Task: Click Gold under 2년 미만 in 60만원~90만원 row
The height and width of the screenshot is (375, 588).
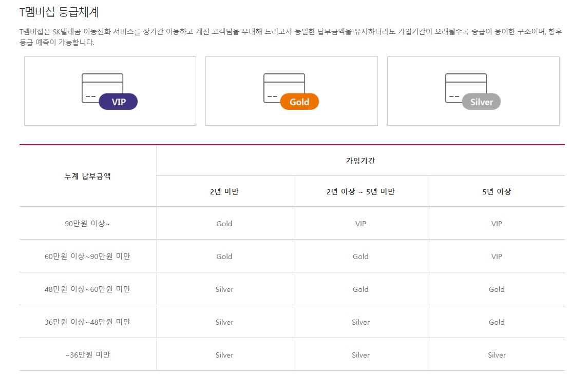Action: pos(224,256)
